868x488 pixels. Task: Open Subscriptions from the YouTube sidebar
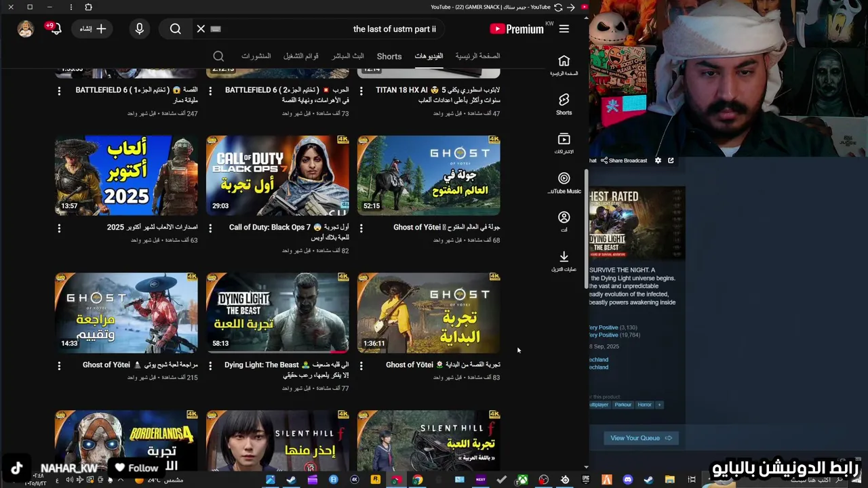564,144
